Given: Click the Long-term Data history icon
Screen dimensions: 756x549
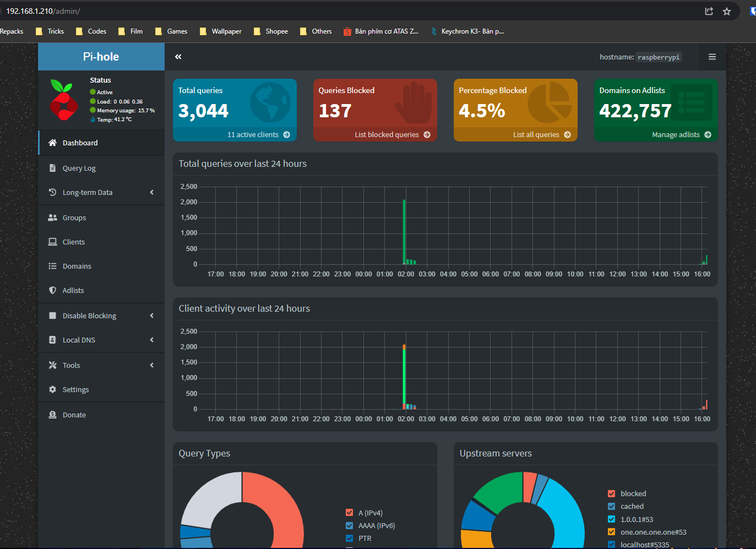Looking at the screenshot, I should (x=52, y=192).
